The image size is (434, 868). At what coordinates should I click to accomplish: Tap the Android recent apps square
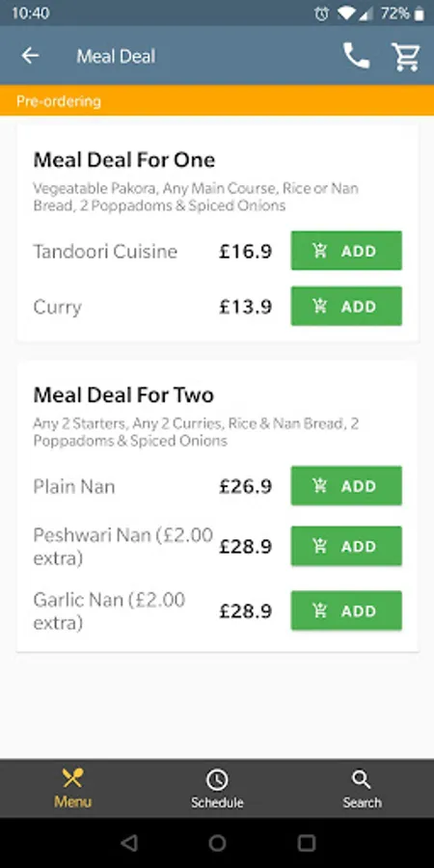(x=306, y=843)
